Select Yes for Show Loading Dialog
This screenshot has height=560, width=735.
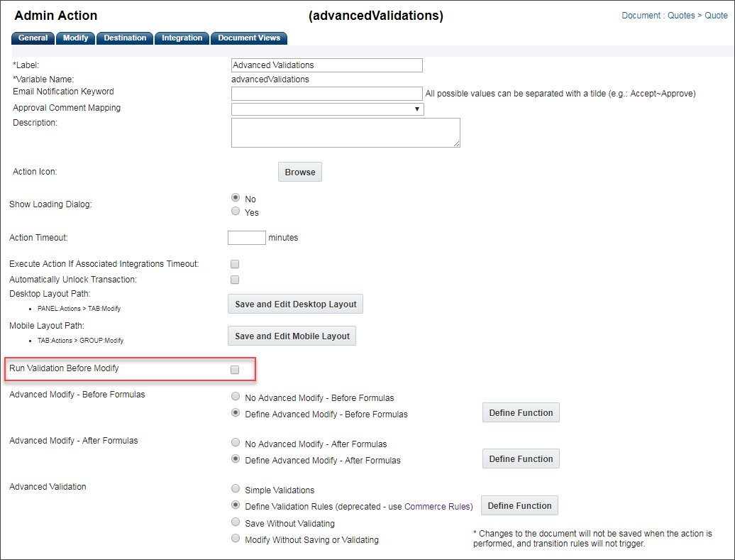pos(236,212)
